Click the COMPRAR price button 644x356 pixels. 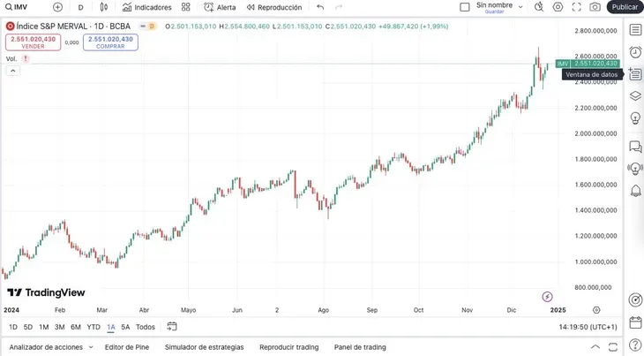[110, 42]
